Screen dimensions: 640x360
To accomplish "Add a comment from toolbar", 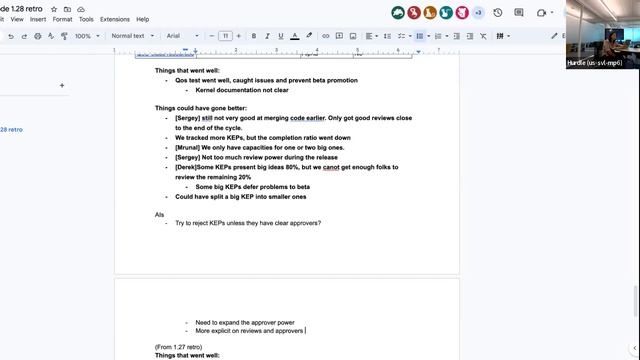I will coord(339,36).
